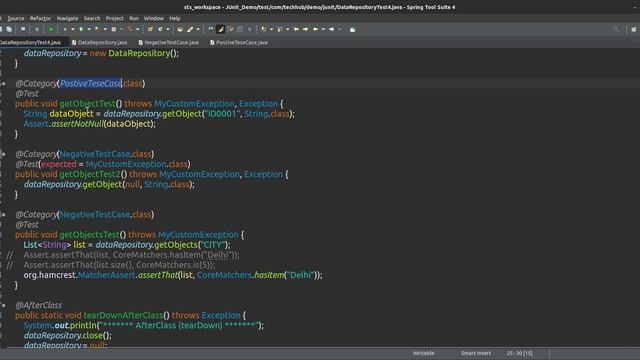Viewport: 640px width, 360px height.
Task: Toggle Block Selection mode
Action: 240,29
